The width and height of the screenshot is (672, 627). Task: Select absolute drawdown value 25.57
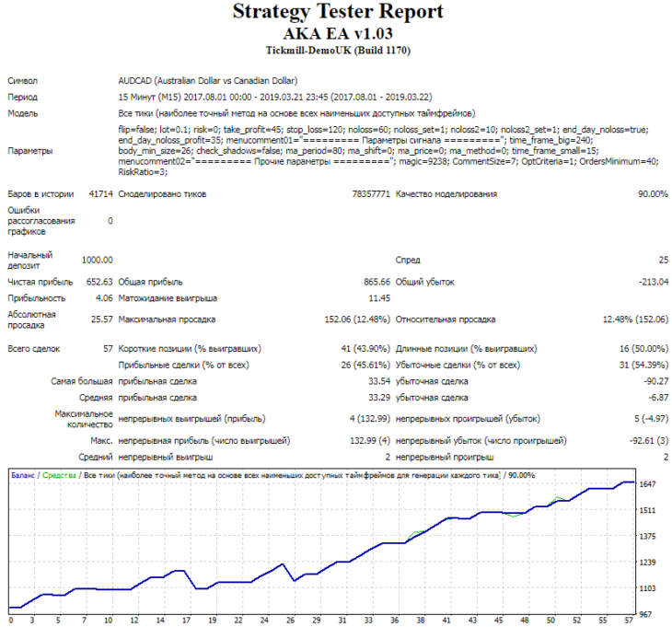point(102,319)
